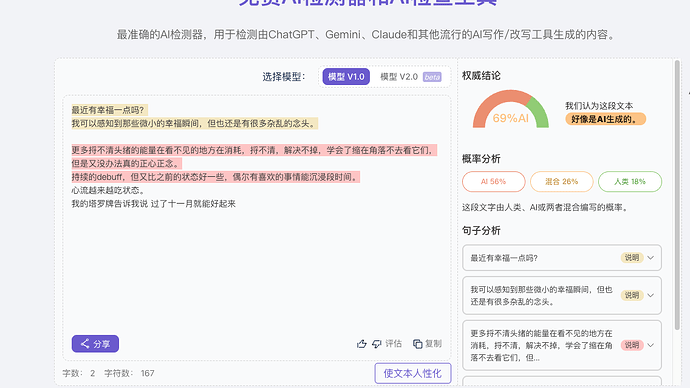Image resolution: width=690 pixels, height=388 pixels.
Task: Click the 好像是AI生成的。 verdict label
Action: [606, 119]
